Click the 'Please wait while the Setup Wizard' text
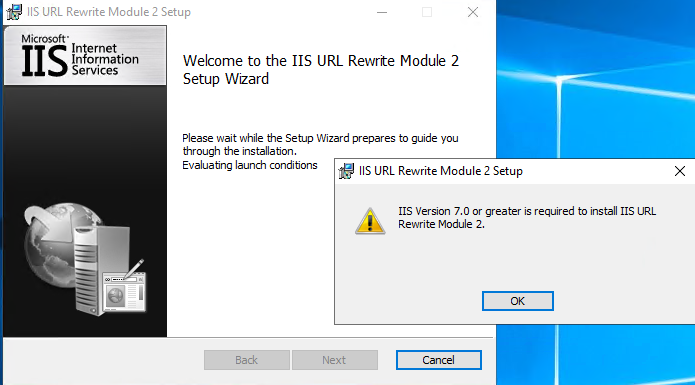Screen dimensions: 695x385 [320, 144]
